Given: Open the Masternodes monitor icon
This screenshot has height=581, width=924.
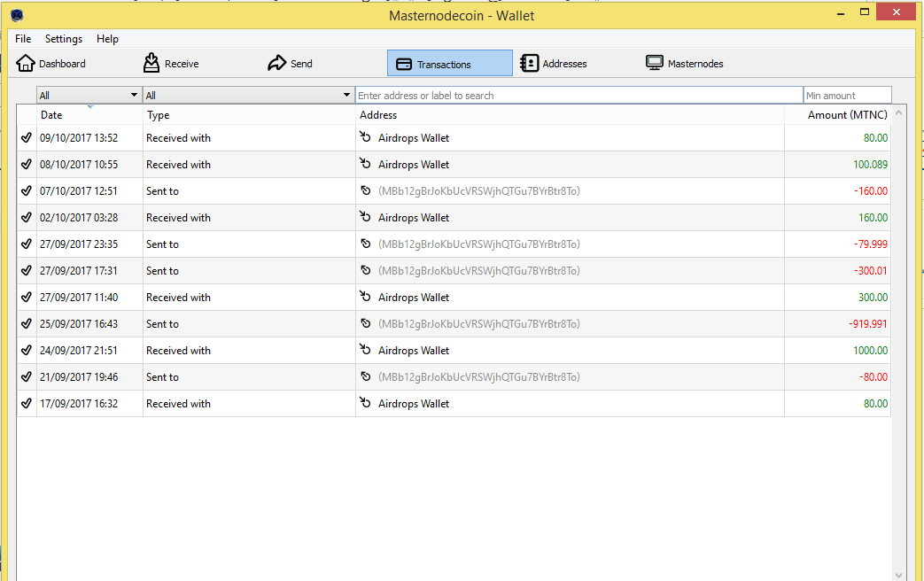Looking at the screenshot, I should (655, 63).
